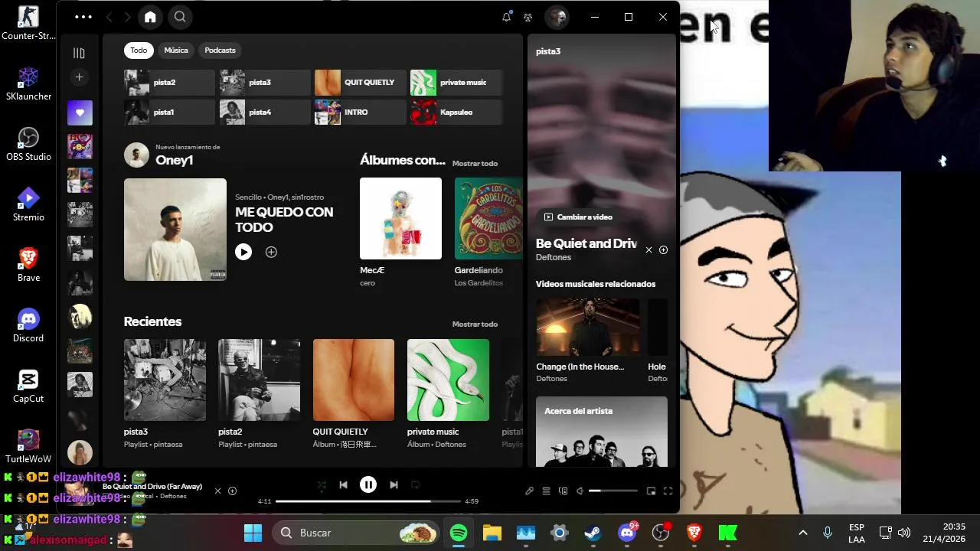Open the user profile avatar menu
Screen dimensions: 980x551
(x=557, y=17)
